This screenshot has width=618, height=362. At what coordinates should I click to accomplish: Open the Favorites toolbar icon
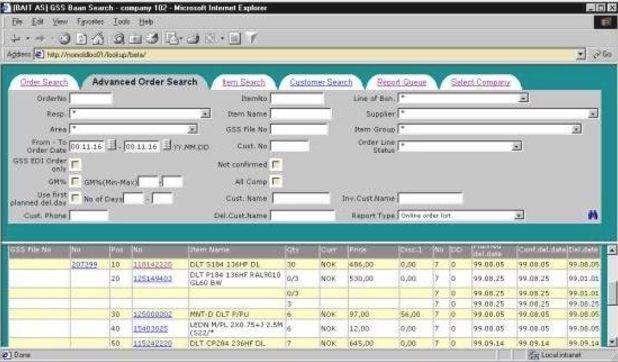click(x=135, y=38)
